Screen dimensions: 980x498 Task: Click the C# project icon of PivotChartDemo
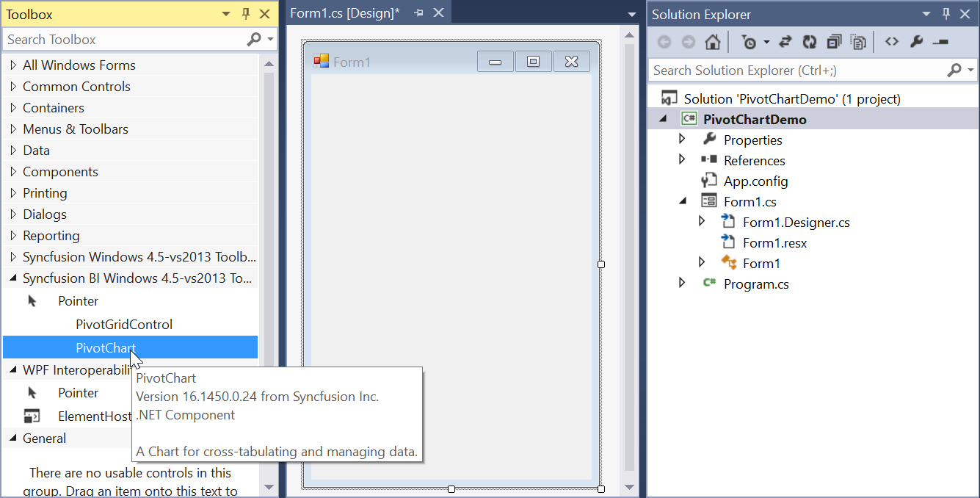689,118
